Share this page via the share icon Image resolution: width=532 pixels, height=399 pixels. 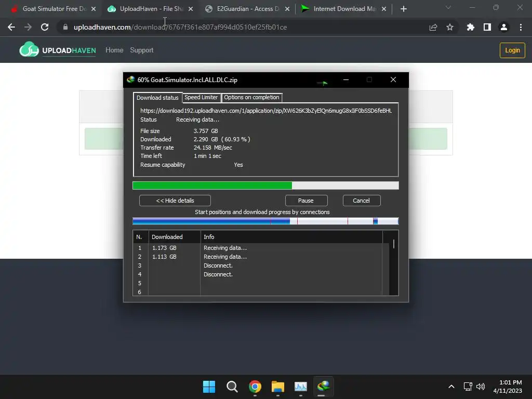(433, 27)
